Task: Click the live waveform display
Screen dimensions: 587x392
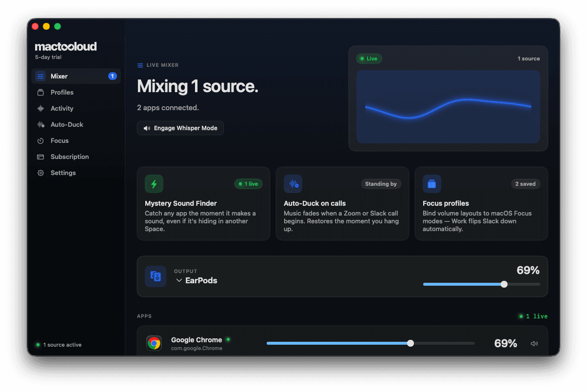Action: (448, 107)
